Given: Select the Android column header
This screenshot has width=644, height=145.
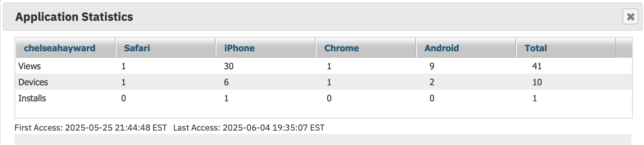Looking at the screenshot, I should click(x=466, y=48).
